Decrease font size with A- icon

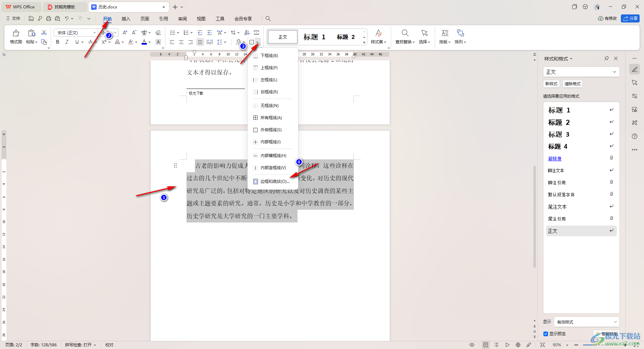click(134, 33)
